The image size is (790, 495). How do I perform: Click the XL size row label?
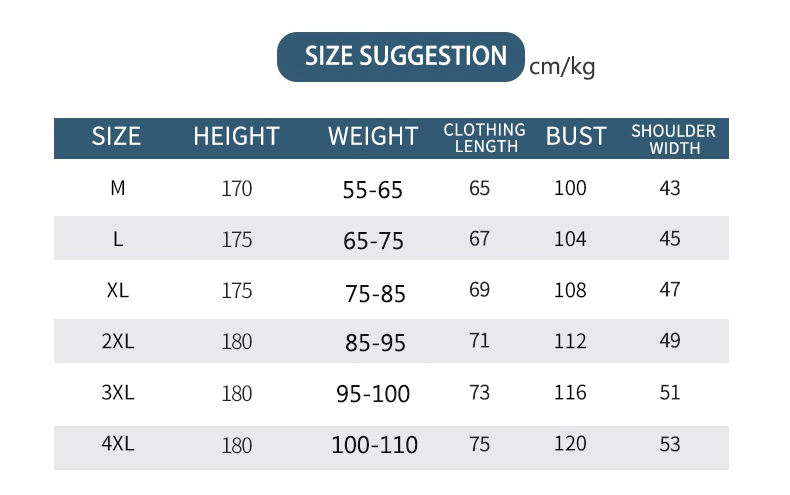tap(117, 290)
